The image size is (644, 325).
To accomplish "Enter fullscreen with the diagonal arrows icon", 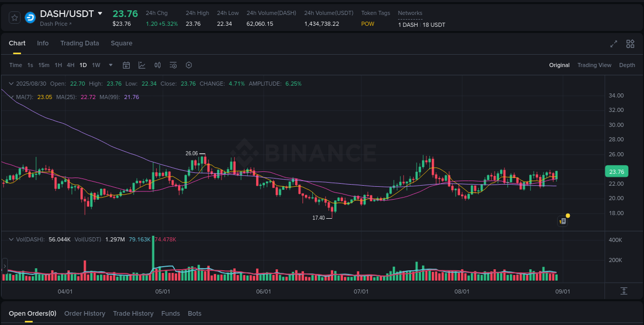I will (614, 44).
